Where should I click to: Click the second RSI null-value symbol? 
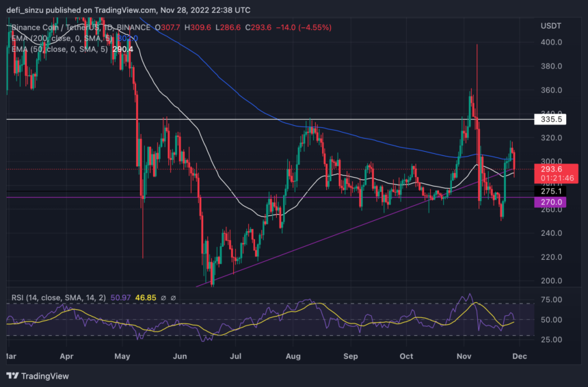[174, 298]
